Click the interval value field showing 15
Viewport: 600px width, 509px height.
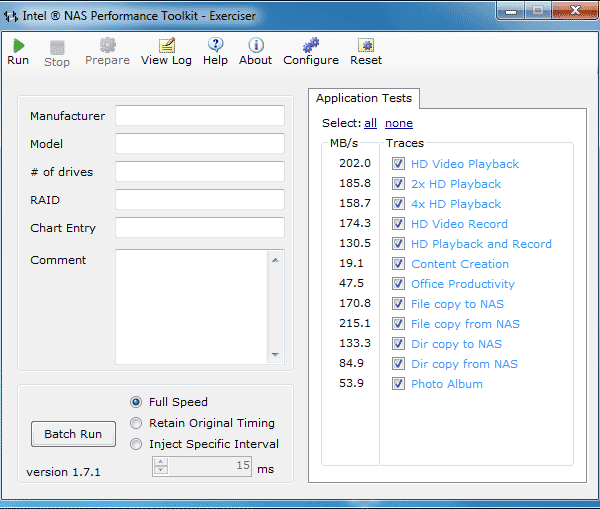(210, 466)
